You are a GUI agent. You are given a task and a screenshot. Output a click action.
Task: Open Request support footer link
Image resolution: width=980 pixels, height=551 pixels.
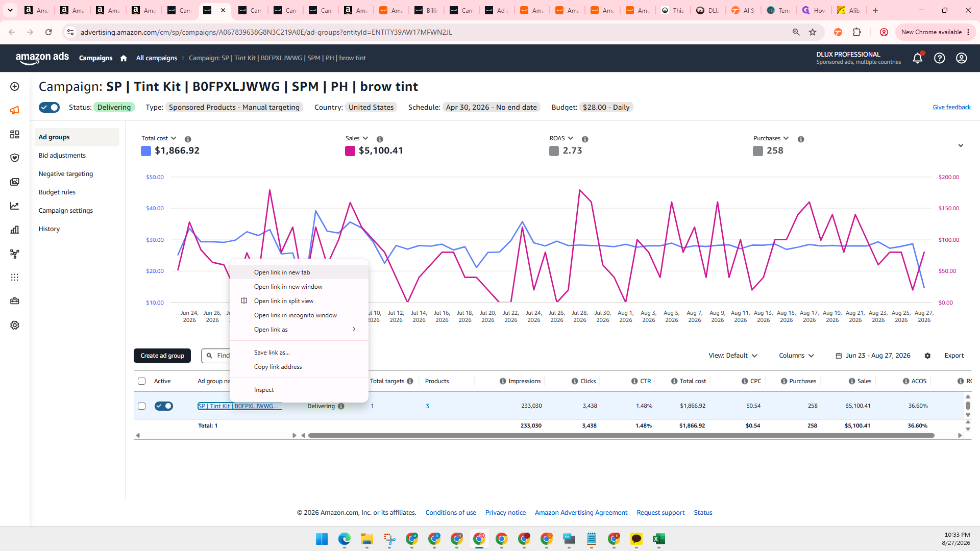[660, 513]
